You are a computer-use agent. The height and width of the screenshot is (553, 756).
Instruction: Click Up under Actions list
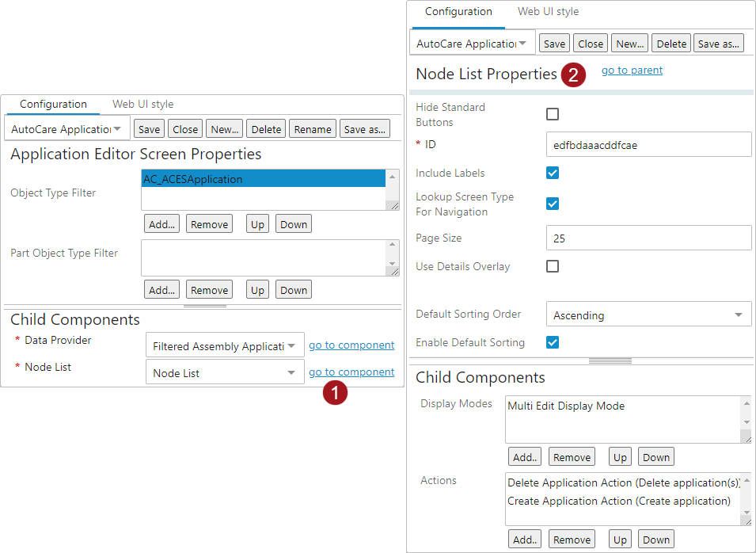pos(620,540)
